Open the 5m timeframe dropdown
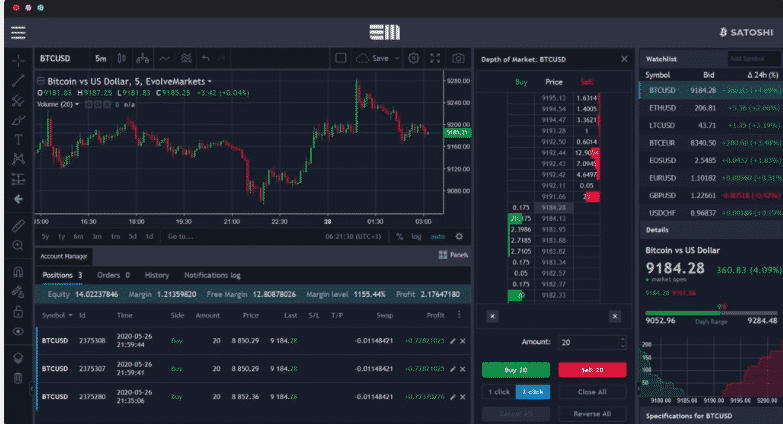The image size is (783, 424). pos(101,58)
